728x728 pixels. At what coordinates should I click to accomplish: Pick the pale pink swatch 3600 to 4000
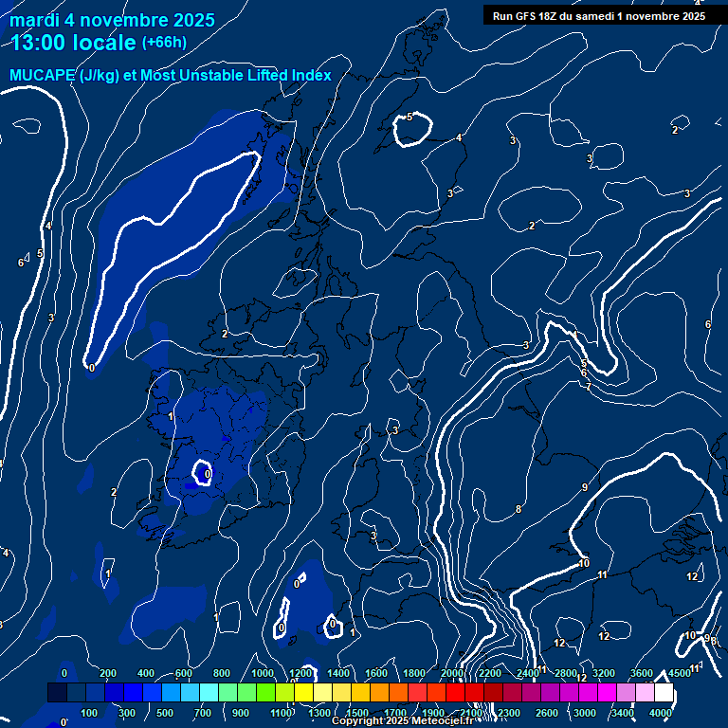tap(645, 692)
